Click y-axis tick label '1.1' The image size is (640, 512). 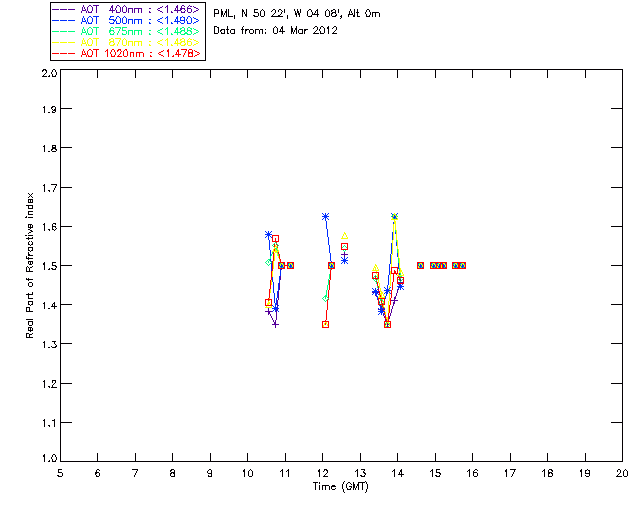(x=49, y=423)
